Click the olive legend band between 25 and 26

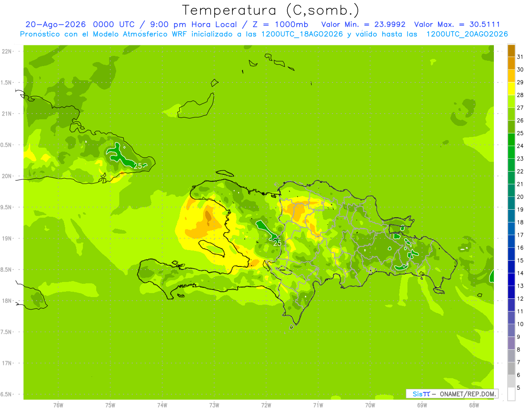coord(511,127)
